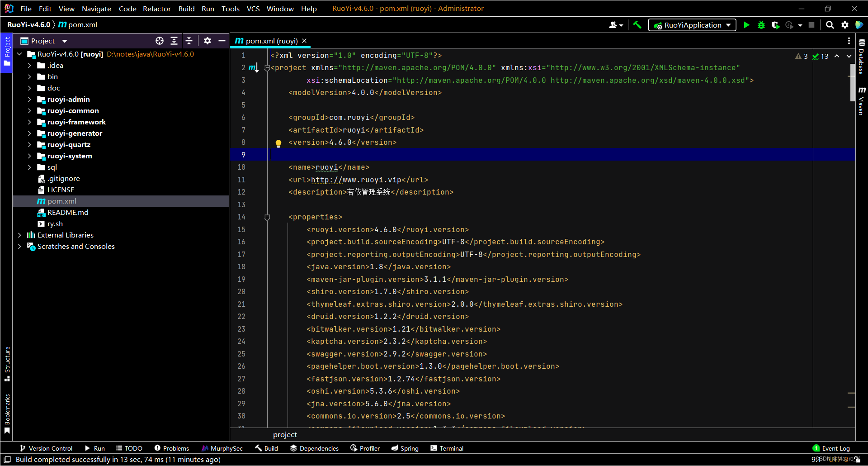The height and width of the screenshot is (466, 868).
Task: Open the Bookmarks side panel
Action: [7, 414]
